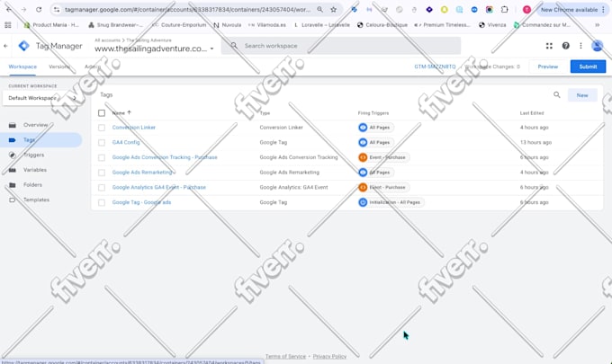The width and height of the screenshot is (612, 364).
Task: Click the Tag Manager logo icon
Action: (23, 46)
